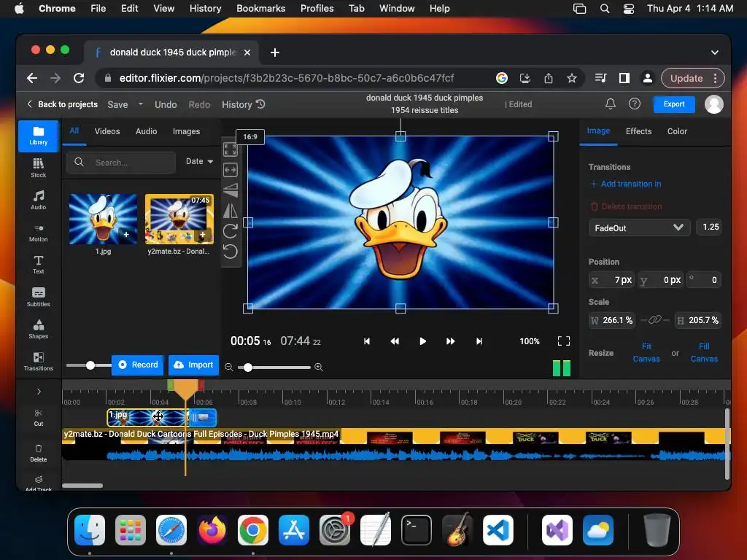Click the Delete trash tool
Viewport: 747px width, 560px height.
pyautogui.click(x=38, y=453)
